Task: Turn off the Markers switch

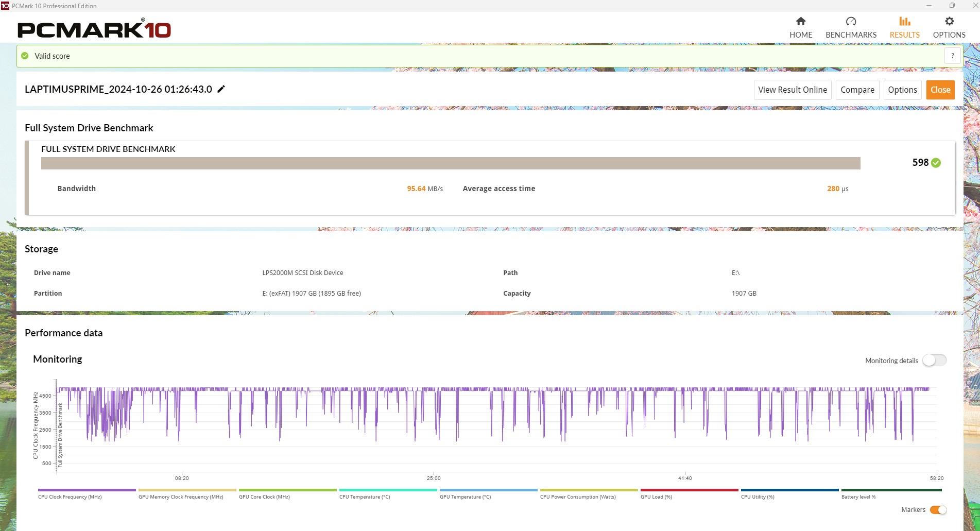Action: coord(938,510)
